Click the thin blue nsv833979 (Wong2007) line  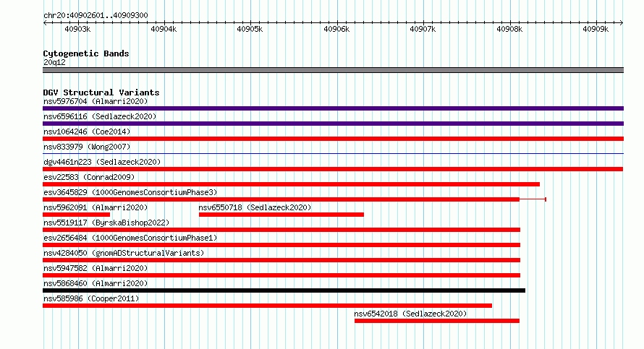coord(333,154)
